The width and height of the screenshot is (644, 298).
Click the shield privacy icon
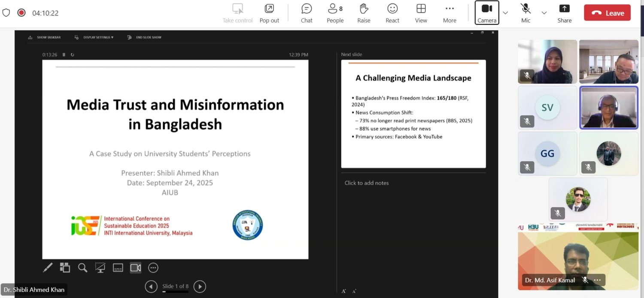coord(6,13)
